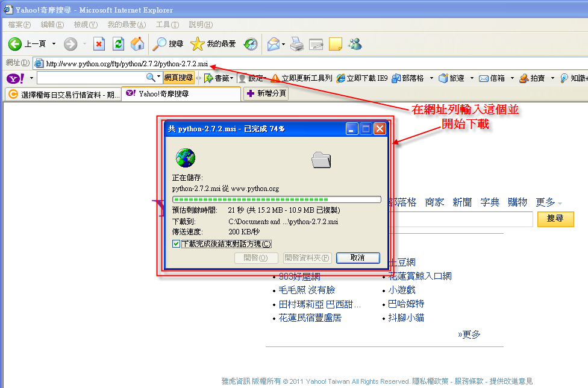
Task: Expand the 旅遊 toolbar dropdown arrow
Action: pos(472,78)
